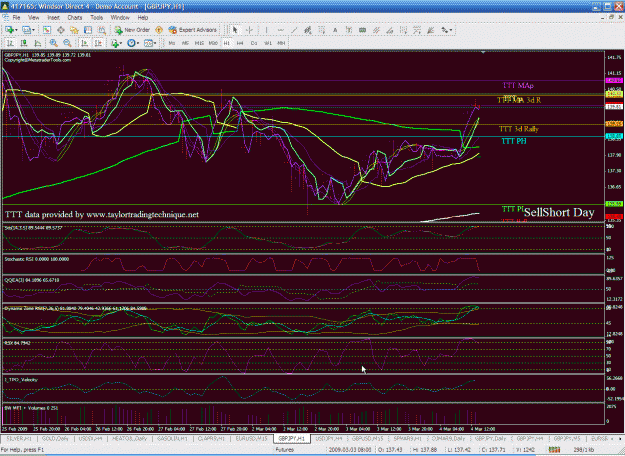Switch to the DJMAR9,Daily chart tab
This screenshot has width=625, height=456.
click(448, 438)
